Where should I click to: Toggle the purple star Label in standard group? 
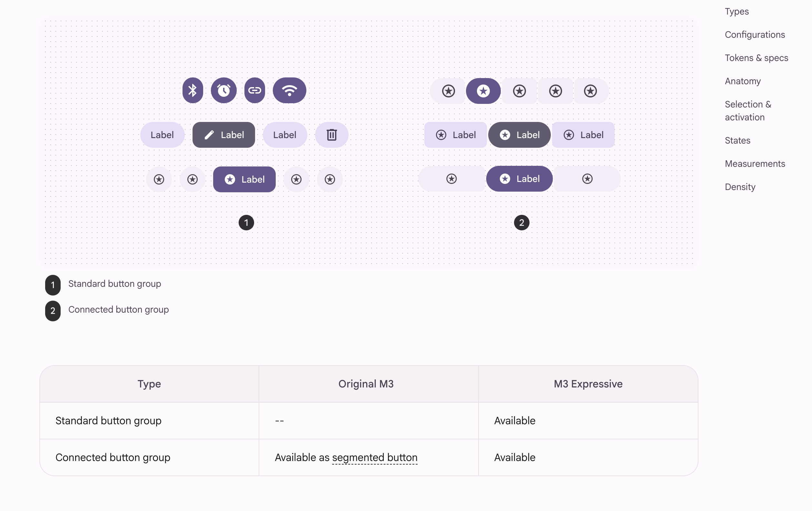[244, 179]
